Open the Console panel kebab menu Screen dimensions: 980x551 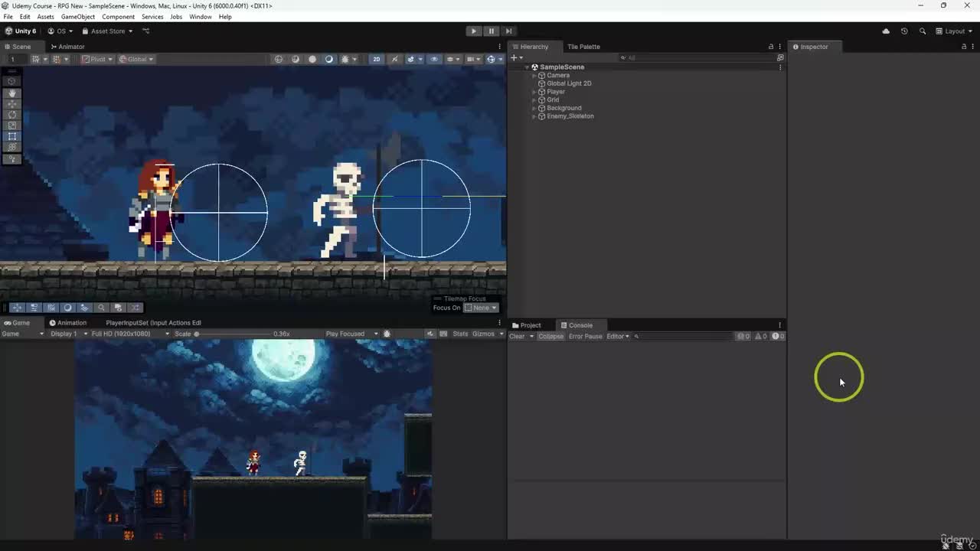[780, 325]
